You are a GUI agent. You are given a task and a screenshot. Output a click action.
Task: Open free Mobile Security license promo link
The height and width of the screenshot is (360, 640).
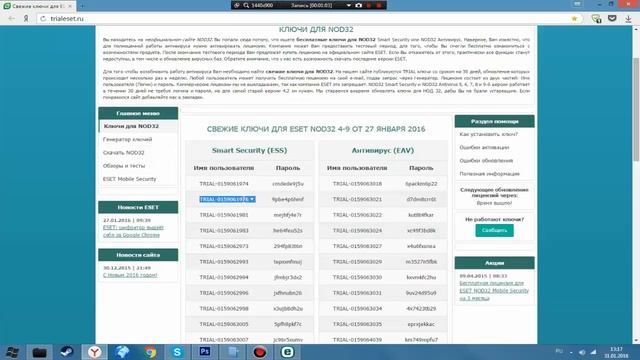tap(494, 290)
